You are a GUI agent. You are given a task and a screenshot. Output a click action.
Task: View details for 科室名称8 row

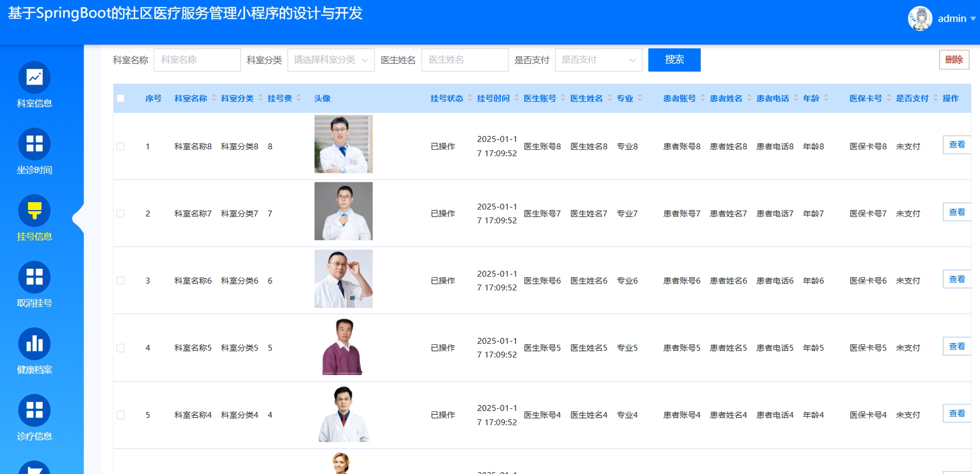point(956,145)
